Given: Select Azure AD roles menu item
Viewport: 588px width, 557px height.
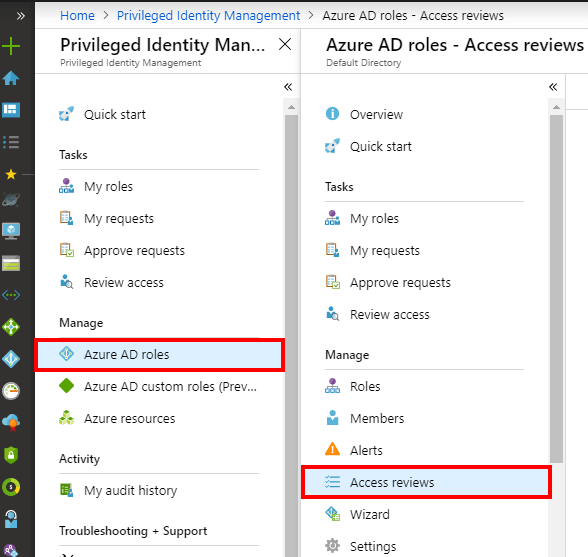Looking at the screenshot, I should tap(159, 354).
